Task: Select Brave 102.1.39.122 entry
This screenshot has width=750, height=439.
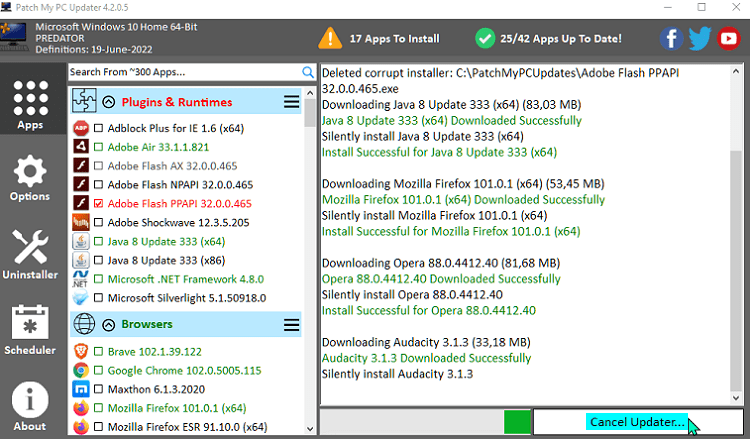Action: [154, 352]
